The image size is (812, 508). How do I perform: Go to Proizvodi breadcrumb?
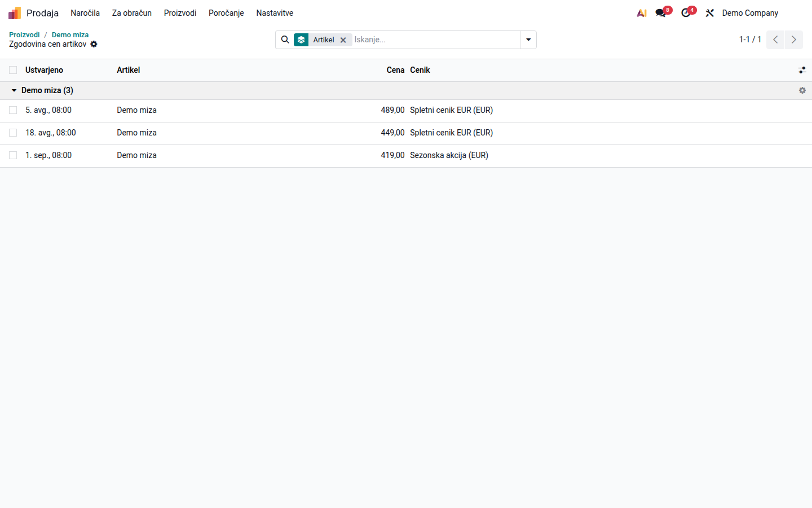(x=24, y=34)
